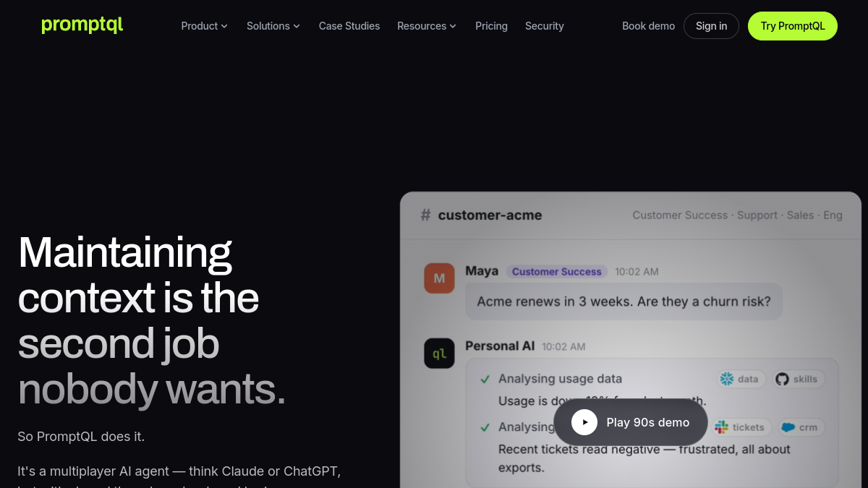Click the "Customer Success · Support · Sales · Eng" header text
Image resolution: width=868 pixels, height=488 pixels.
pyautogui.click(x=738, y=215)
